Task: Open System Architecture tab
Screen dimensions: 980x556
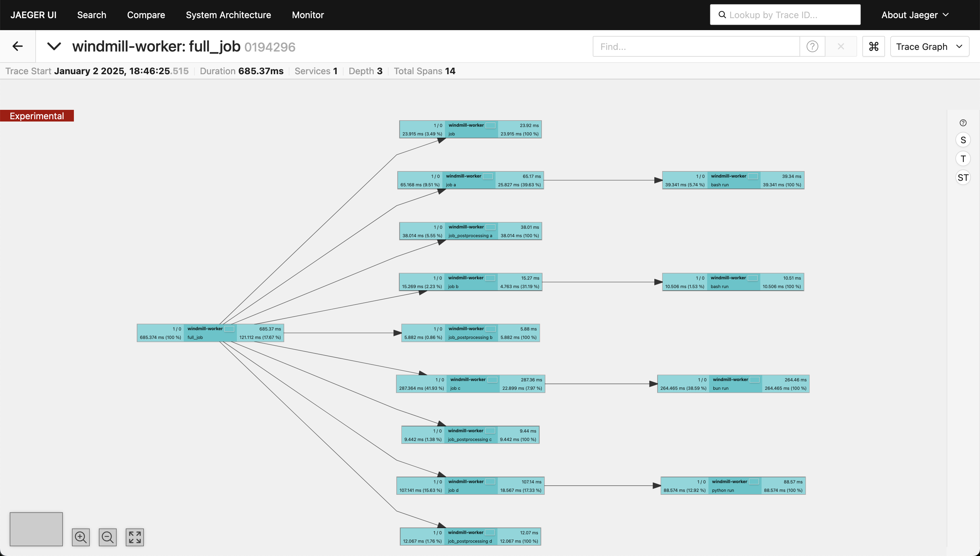Action: [x=228, y=15]
